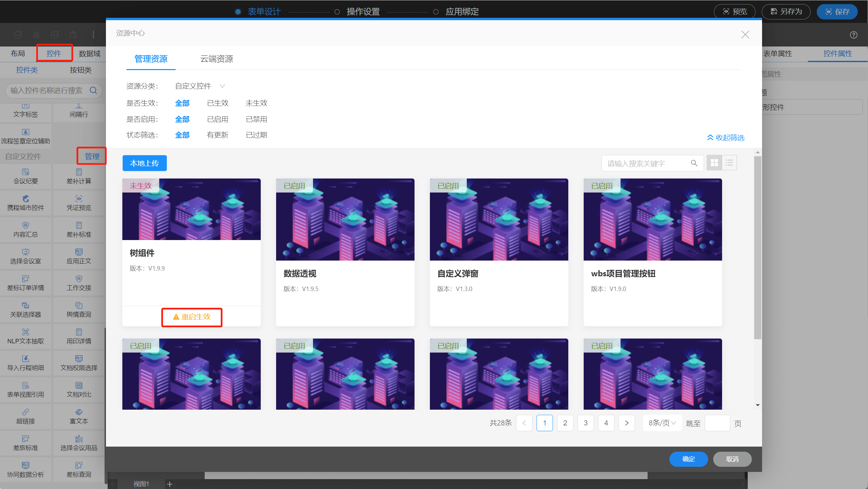
Task: Click the 流程签章定位辅助 control icon
Action: (x=26, y=132)
